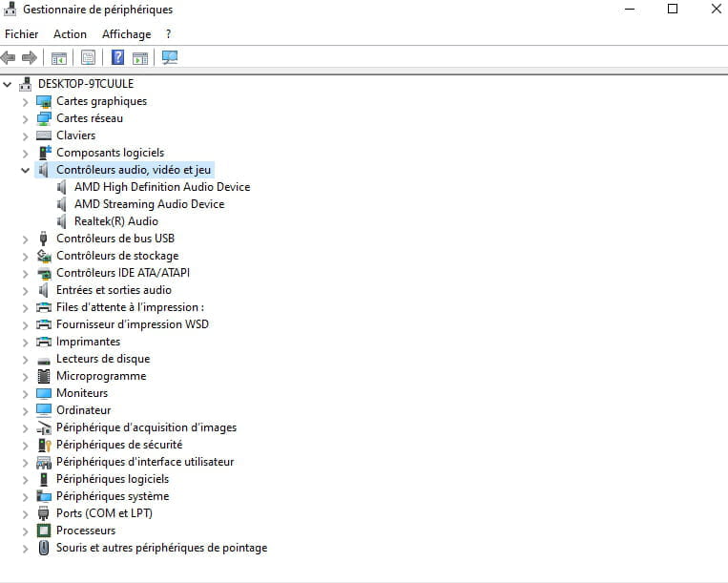The image size is (728, 583).
Task: Select Contrôleurs audio, vidéo et jeu label
Action: [x=134, y=170]
